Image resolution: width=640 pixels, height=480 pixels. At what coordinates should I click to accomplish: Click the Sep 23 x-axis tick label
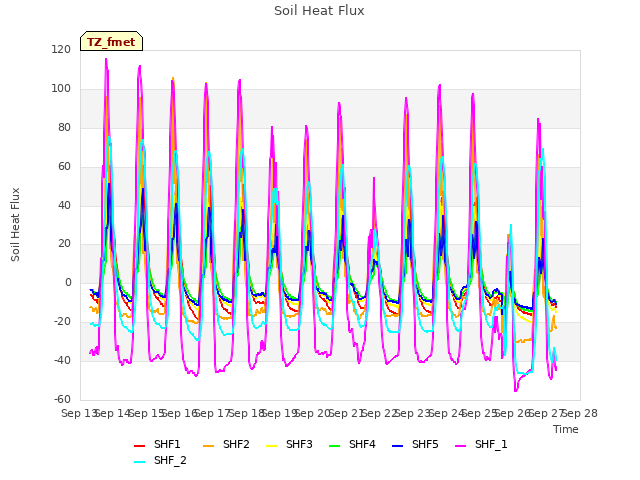[413, 413]
